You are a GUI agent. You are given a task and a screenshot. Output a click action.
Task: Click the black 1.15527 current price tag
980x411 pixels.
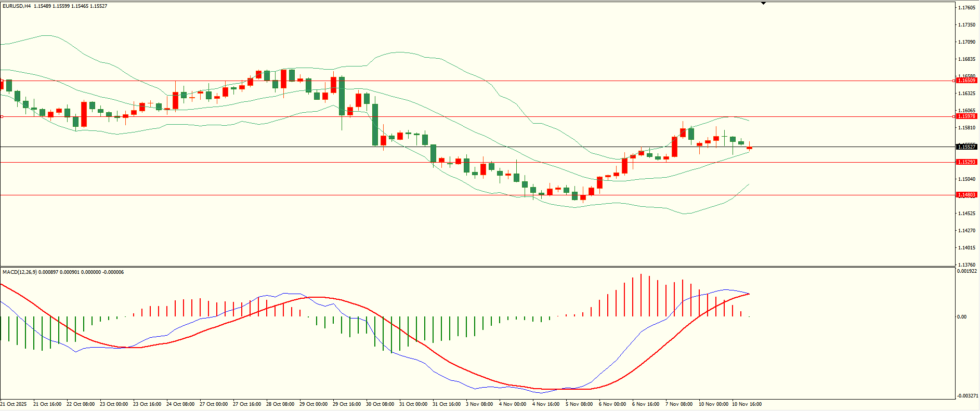point(967,147)
